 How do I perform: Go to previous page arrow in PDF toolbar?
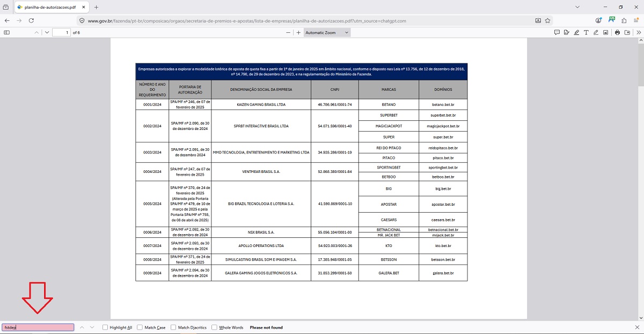(36, 32)
